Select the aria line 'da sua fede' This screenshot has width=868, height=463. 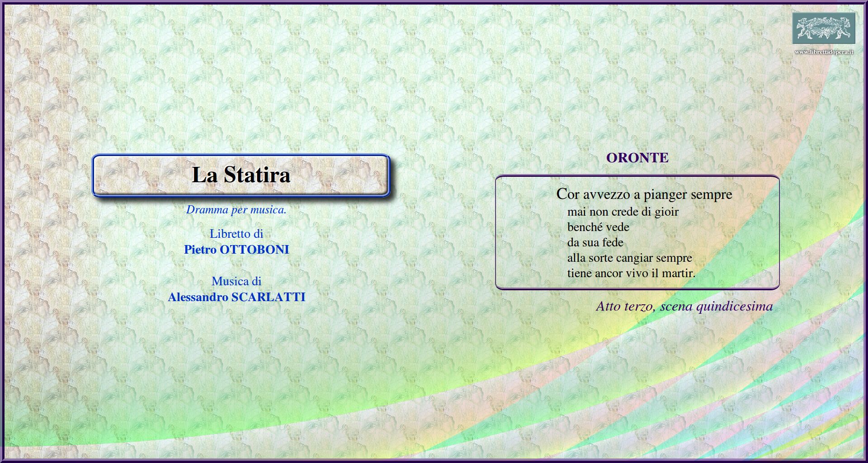pyautogui.click(x=595, y=243)
